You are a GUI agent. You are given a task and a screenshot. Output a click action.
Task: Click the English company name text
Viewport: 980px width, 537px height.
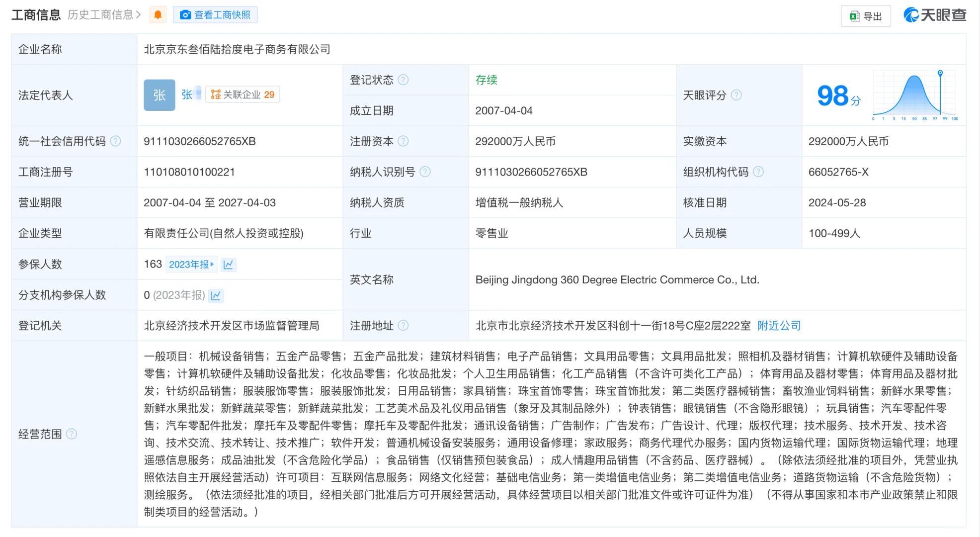click(x=617, y=280)
